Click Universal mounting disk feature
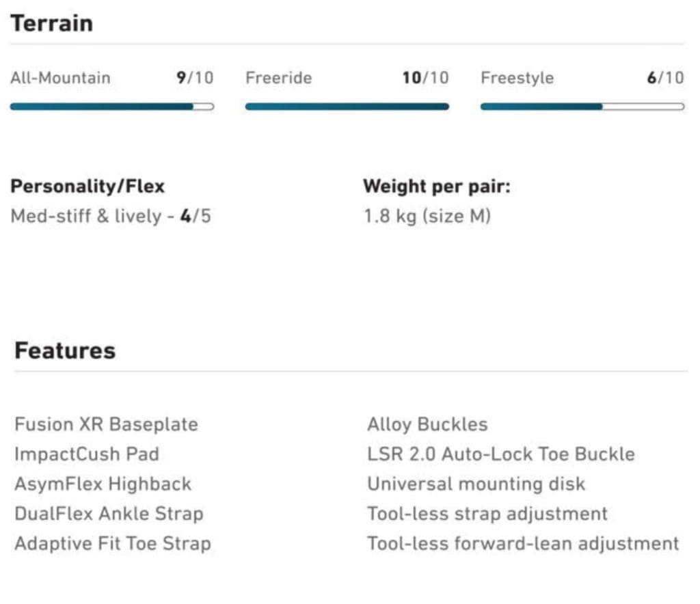The height and width of the screenshot is (604, 700). point(476,484)
